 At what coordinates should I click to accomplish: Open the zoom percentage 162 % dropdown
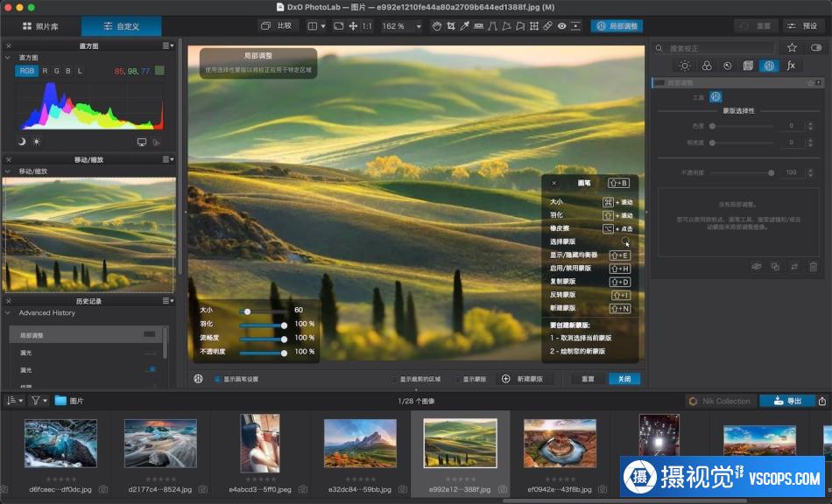pyautogui.click(x=402, y=26)
